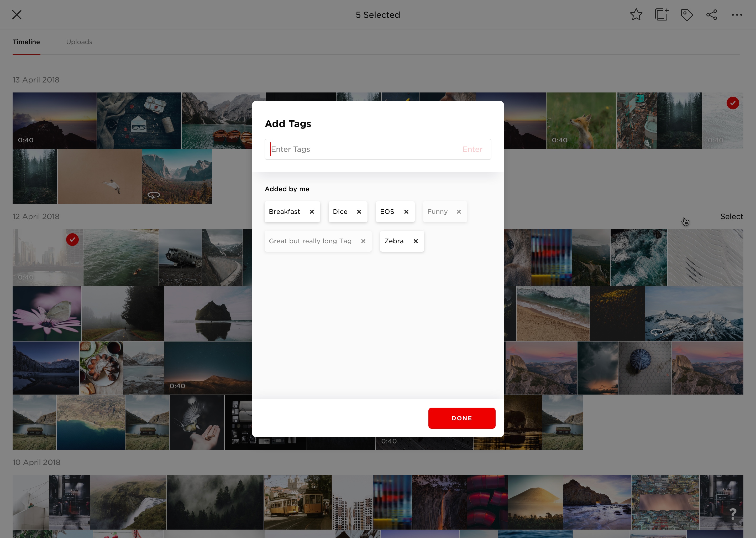Viewport: 756px width, 538px height.
Task: Open the butterfly on pink flower photo
Action: click(x=47, y=313)
